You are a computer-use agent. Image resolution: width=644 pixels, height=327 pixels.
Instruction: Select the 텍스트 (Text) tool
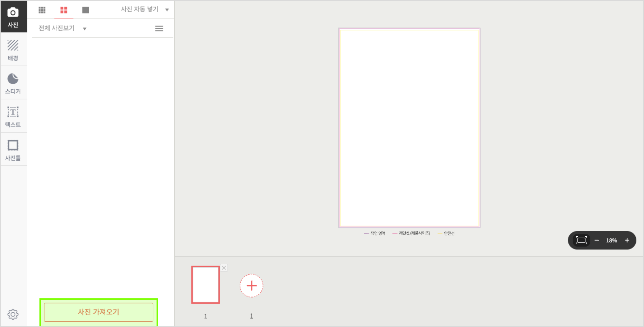coord(13,116)
